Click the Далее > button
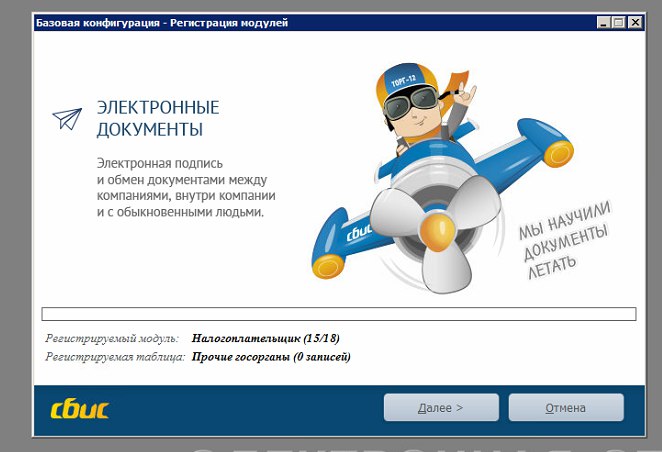662x452 pixels. tap(441, 408)
